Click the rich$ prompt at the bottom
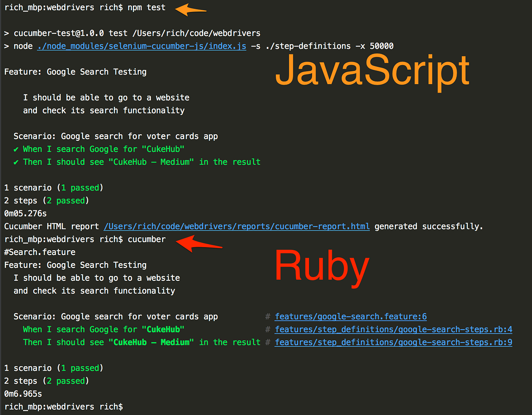532x415 pixels. tap(111, 407)
